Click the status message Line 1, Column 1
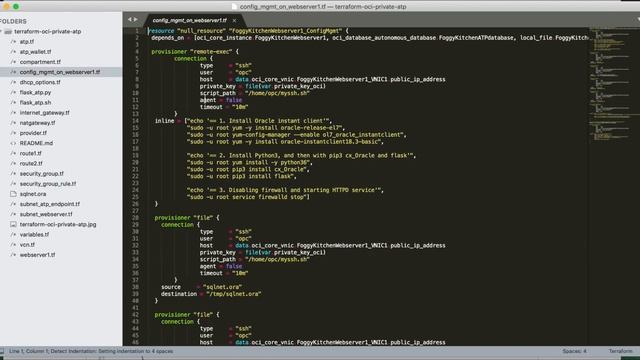The image size is (640, 360). click(x=91, y=351)
